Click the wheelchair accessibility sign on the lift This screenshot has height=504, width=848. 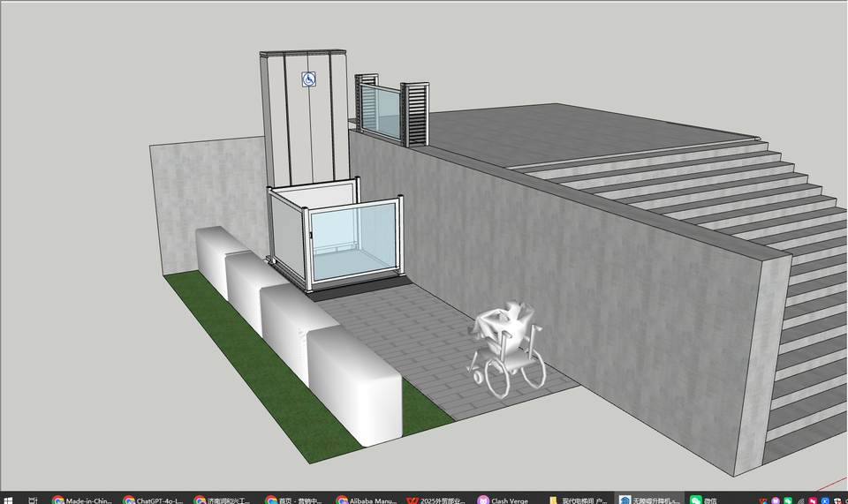(x=308, y=79)
